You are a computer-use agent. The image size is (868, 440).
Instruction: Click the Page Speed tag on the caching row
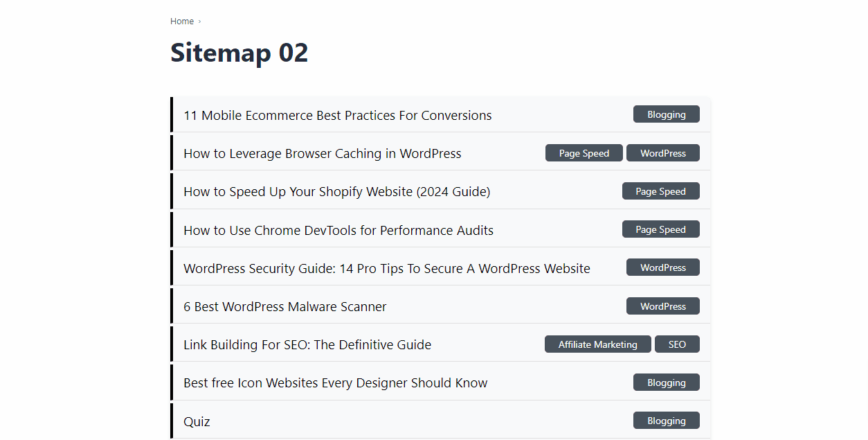[x=584, y=152]
